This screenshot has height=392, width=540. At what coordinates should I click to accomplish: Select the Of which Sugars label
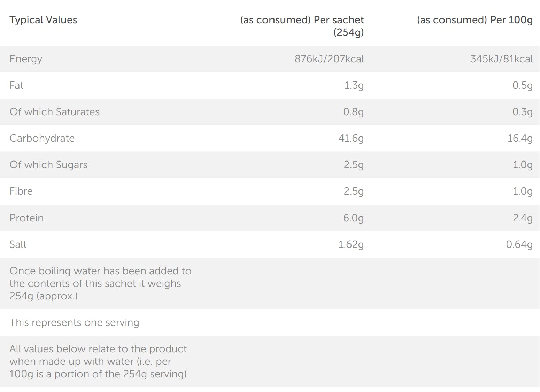(48, 165)
